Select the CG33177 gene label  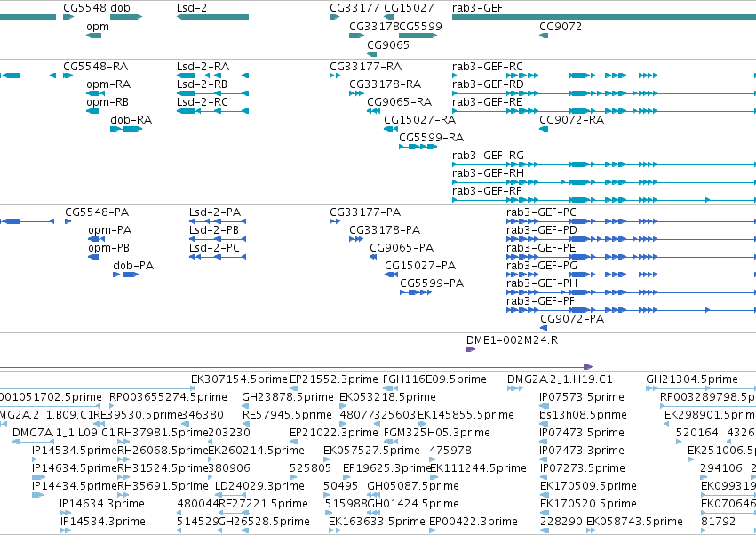pos(354,8)
